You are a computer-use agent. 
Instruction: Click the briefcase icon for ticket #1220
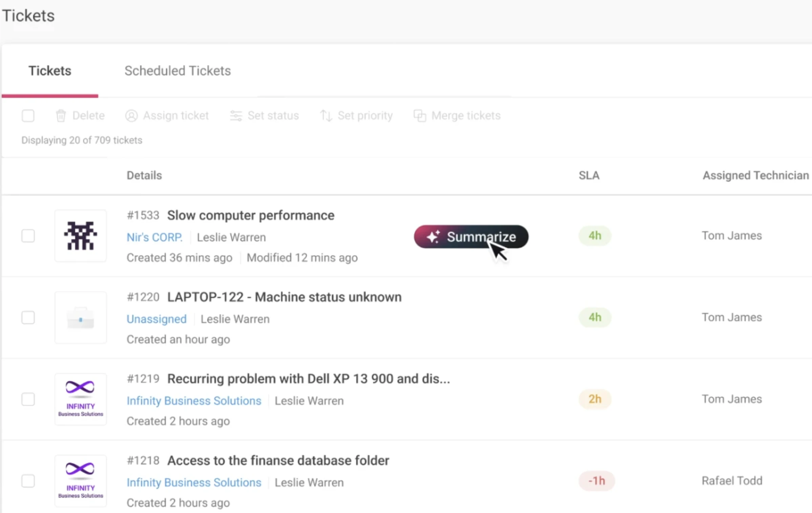pos(81,317)
